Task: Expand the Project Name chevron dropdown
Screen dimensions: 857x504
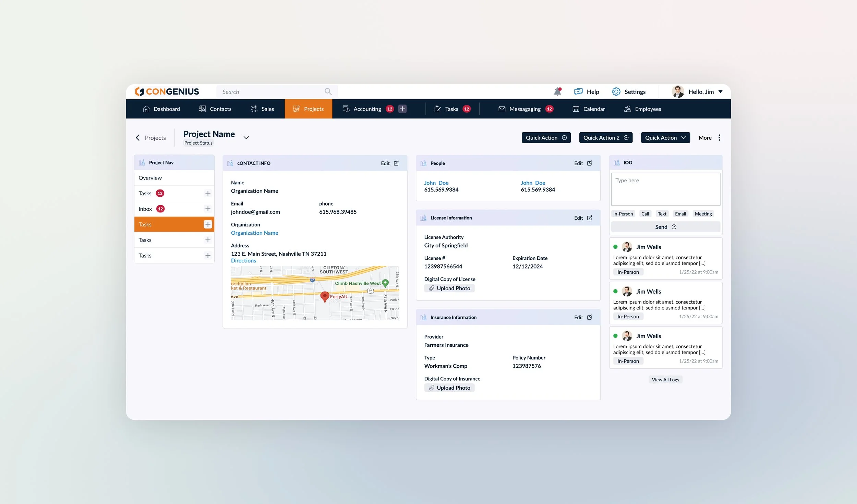Action: (x=246, y=137)
